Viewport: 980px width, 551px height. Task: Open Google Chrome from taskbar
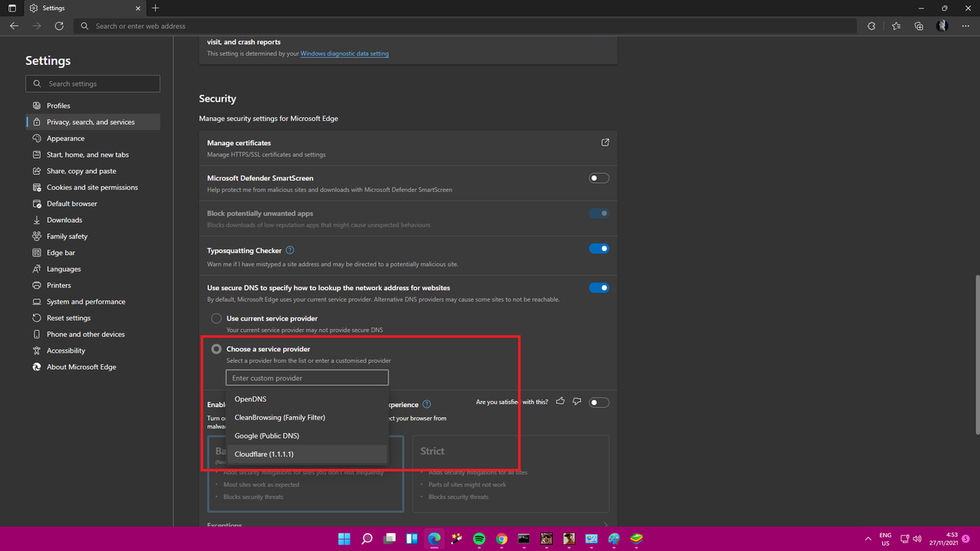pos(501,539)
